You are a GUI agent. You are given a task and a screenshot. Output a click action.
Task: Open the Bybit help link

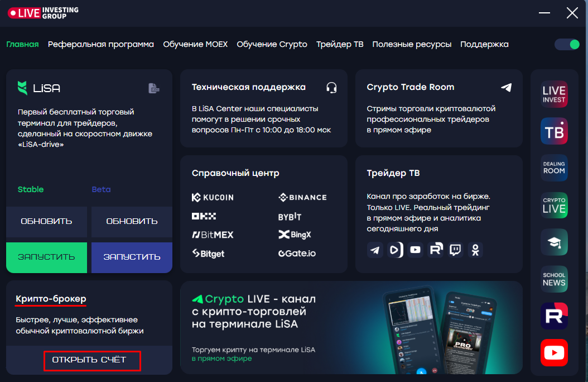point(290,217)
